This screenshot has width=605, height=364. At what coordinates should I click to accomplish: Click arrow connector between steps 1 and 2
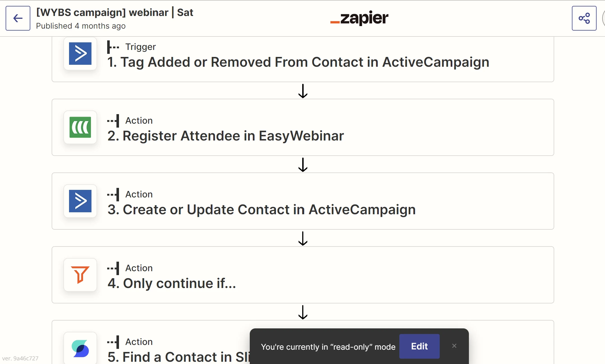point(303,91)
